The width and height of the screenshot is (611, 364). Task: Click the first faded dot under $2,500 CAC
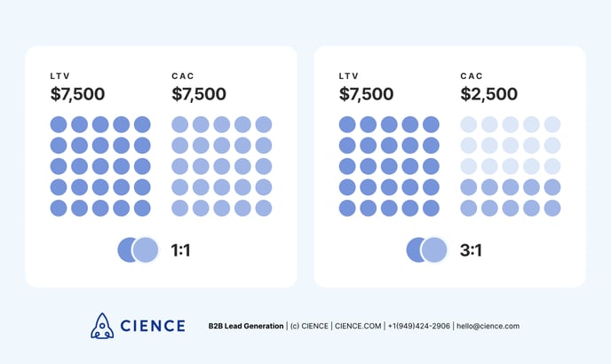click(x=468, y=124)
